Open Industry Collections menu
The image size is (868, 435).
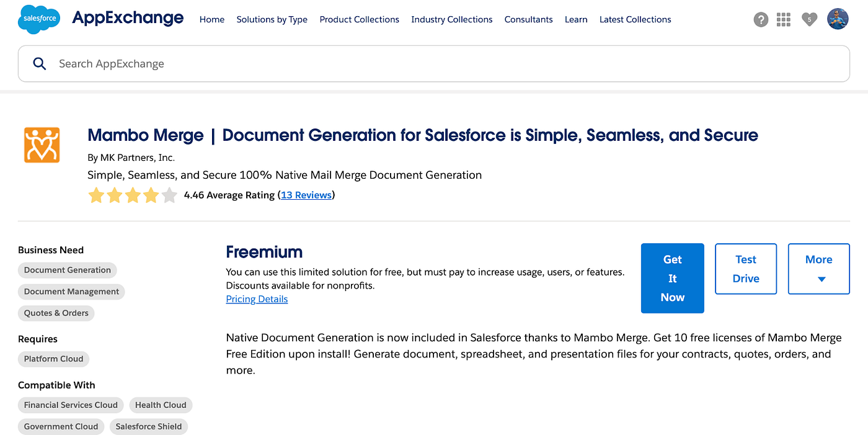point(452,19)
